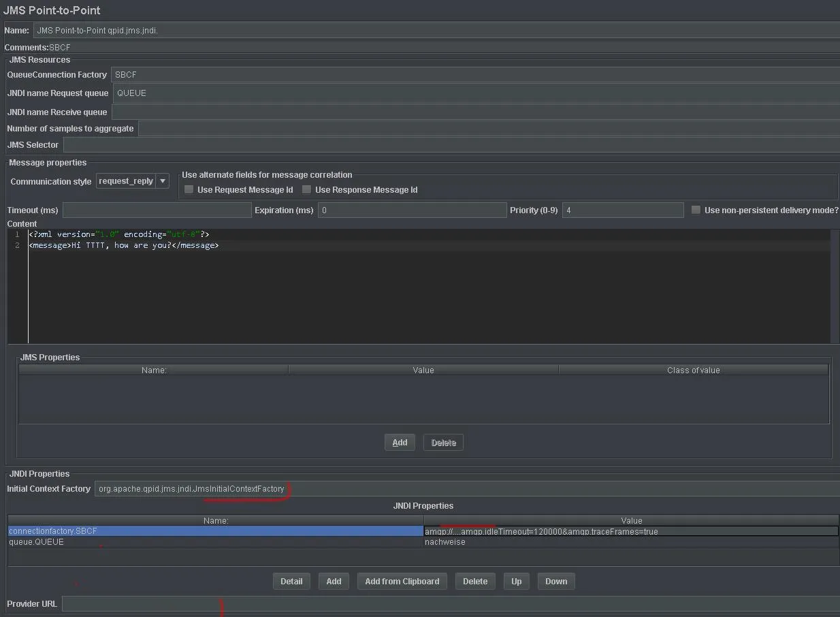Click the Priority (0-9) field

click(623, 210)
